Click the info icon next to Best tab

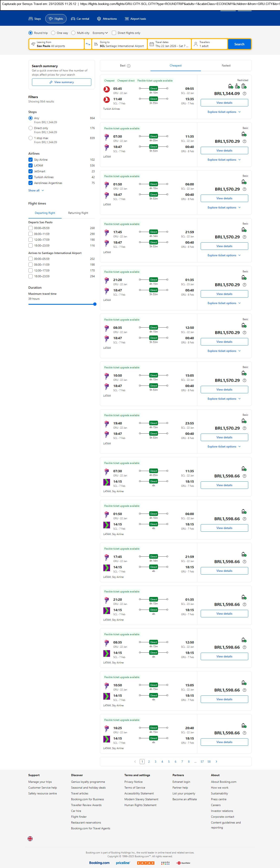coord(128,66)
